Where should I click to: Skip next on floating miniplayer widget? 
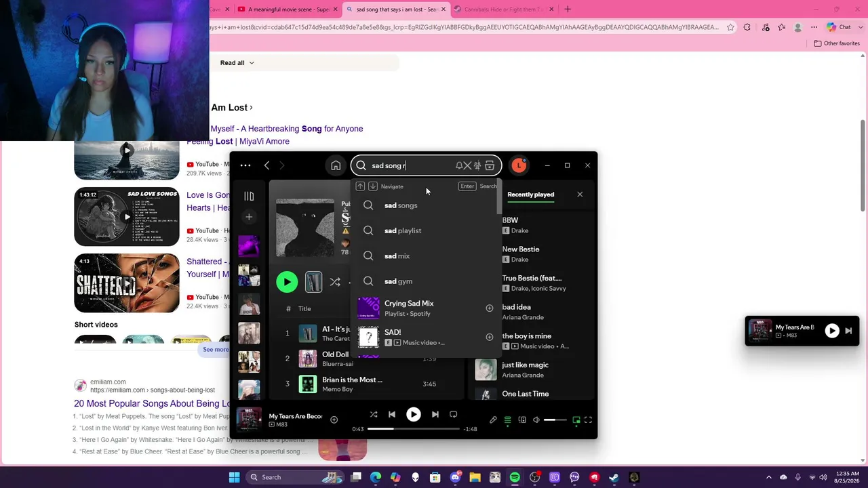(848, 331)
